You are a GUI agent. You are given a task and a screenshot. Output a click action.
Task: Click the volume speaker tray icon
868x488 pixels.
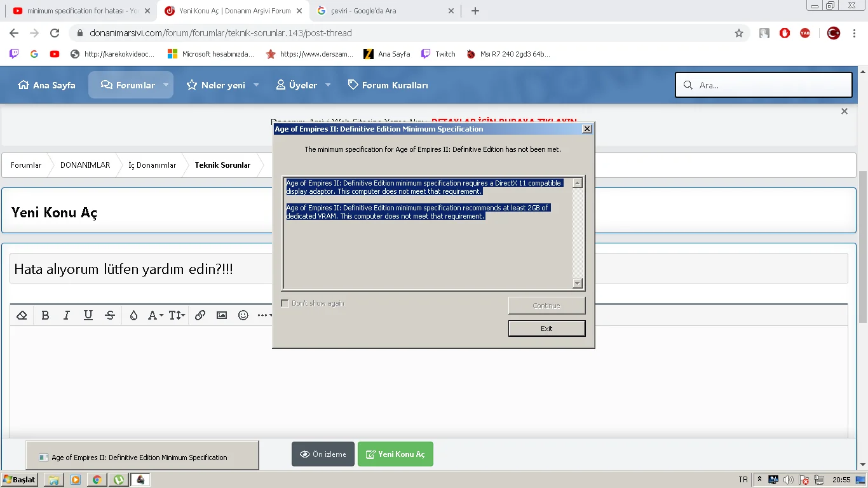789,480
